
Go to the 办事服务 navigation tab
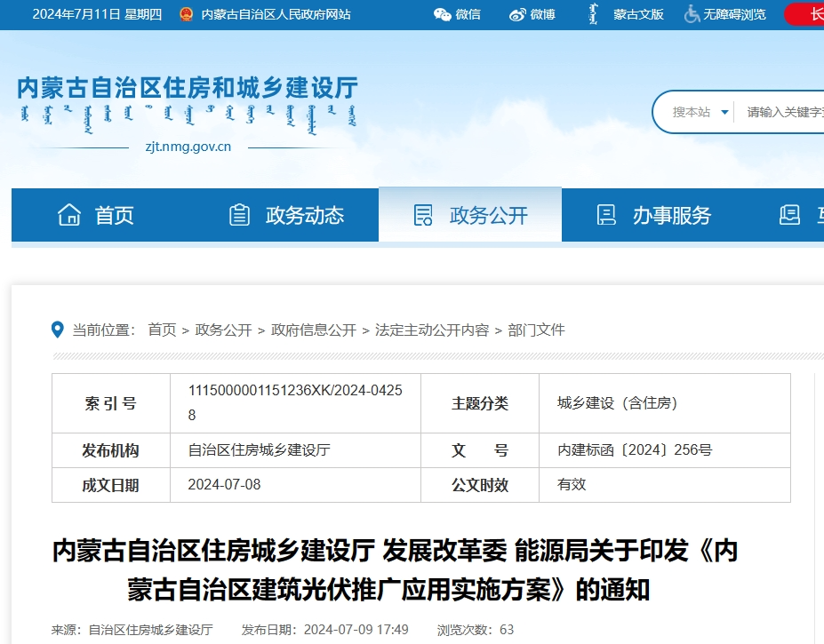click(x=671, y=215)
